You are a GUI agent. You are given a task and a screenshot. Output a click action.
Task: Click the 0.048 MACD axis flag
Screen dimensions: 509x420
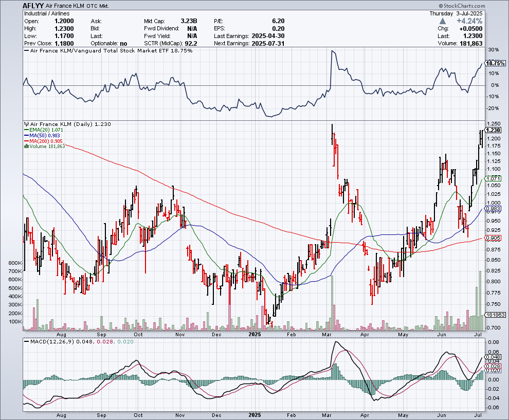coord(494,357)
